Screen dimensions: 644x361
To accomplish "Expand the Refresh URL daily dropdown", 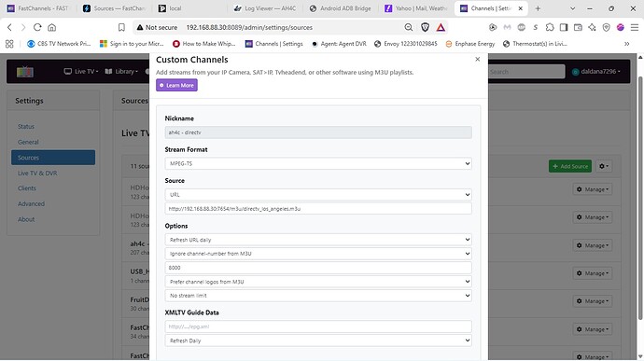I will pos(318,240).
